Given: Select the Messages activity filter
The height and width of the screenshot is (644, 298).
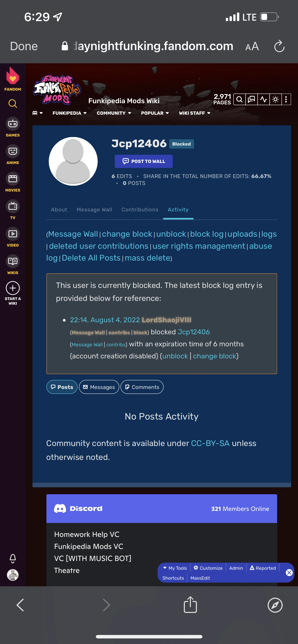Looking at the screenshot, I should pyautogui.click(x=99, y=387).
